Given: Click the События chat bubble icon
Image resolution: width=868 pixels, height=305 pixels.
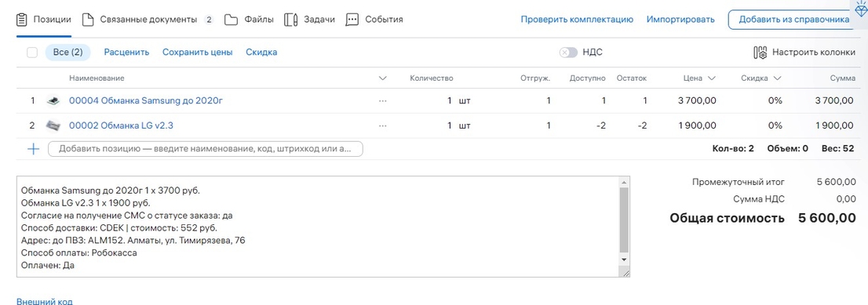Looking at the screenshot, I should click(x=352, y=20).
